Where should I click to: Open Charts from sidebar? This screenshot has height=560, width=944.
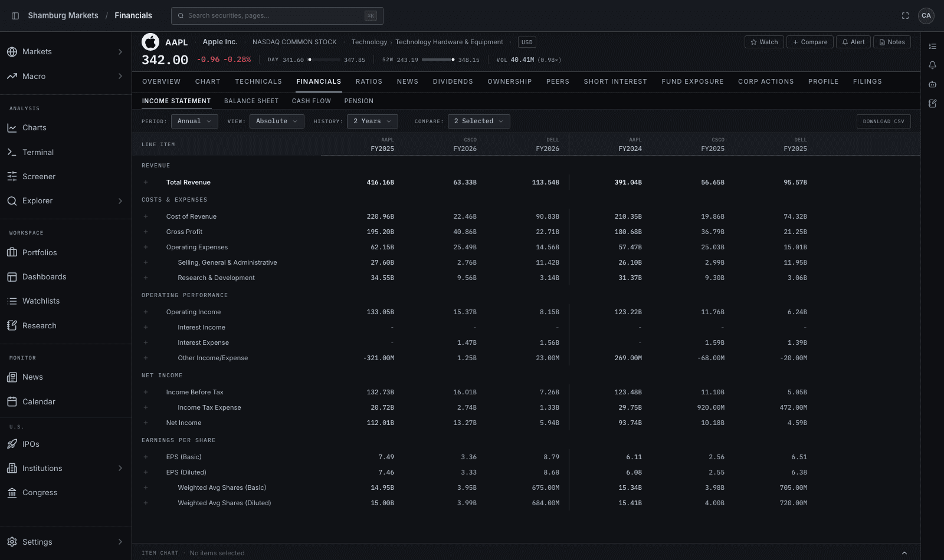(65, 128)
